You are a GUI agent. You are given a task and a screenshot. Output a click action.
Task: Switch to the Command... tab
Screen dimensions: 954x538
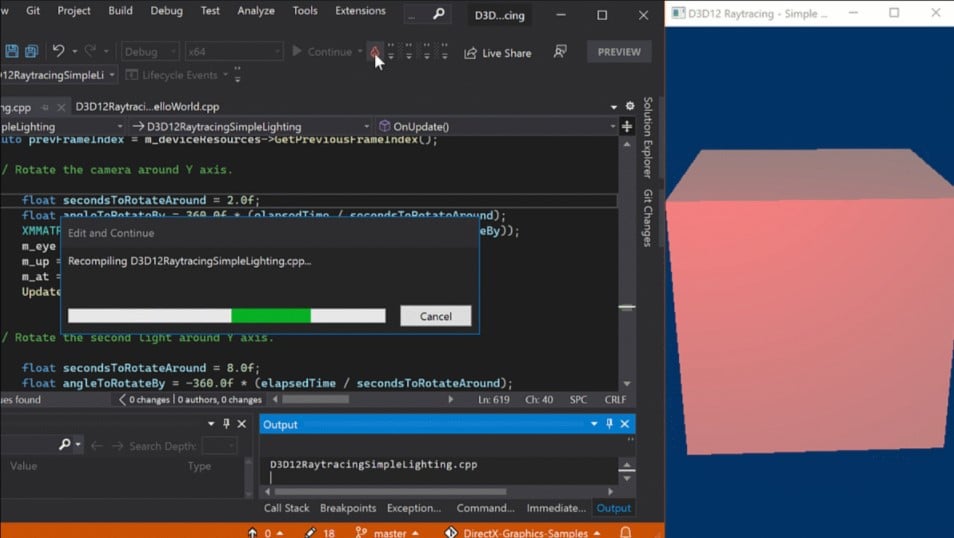[x=486, y=508]
